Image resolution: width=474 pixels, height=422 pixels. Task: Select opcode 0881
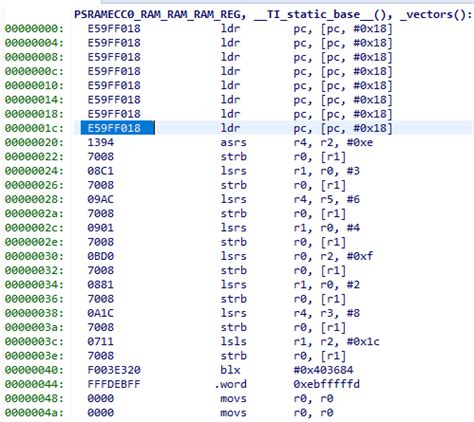(101, 285)
